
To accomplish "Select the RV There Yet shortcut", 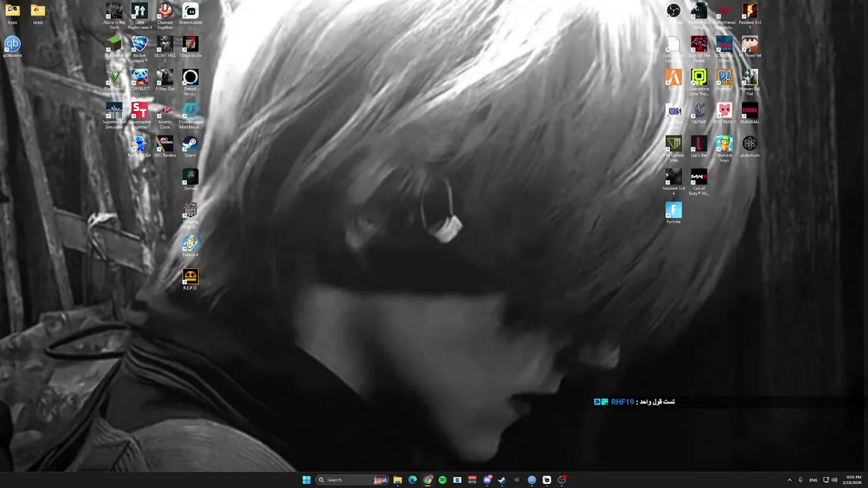I will coord(750,47).
